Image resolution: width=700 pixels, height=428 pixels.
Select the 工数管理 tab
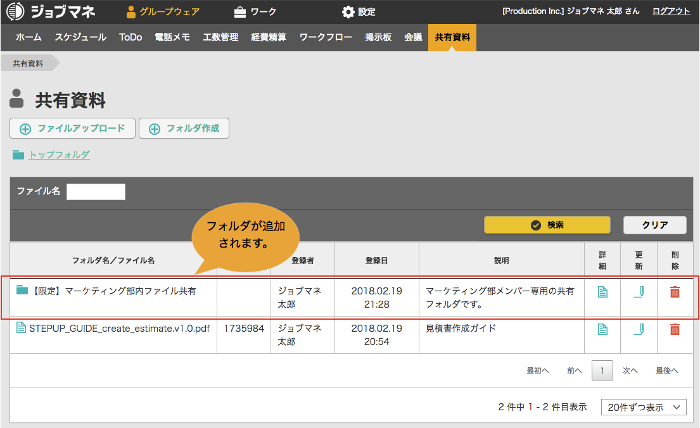221,37
